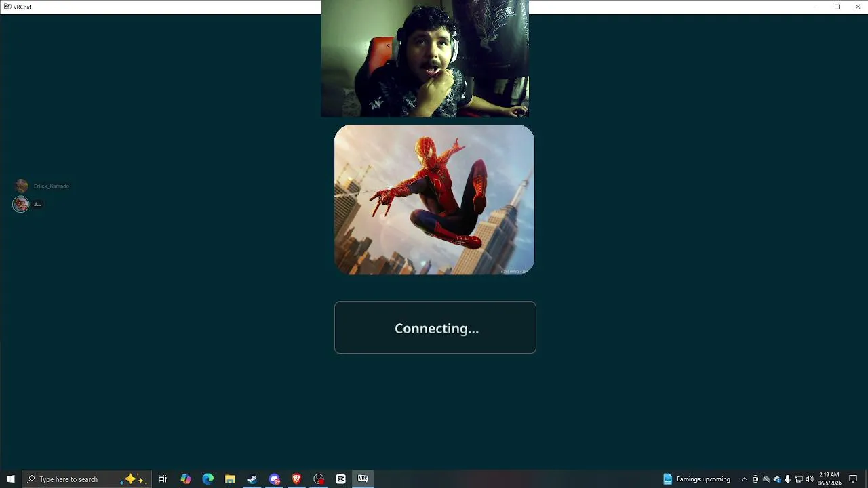868x488 pixels.
Task: Open the Spider-Man artwork thumbnail
Action: click(434, 200)
